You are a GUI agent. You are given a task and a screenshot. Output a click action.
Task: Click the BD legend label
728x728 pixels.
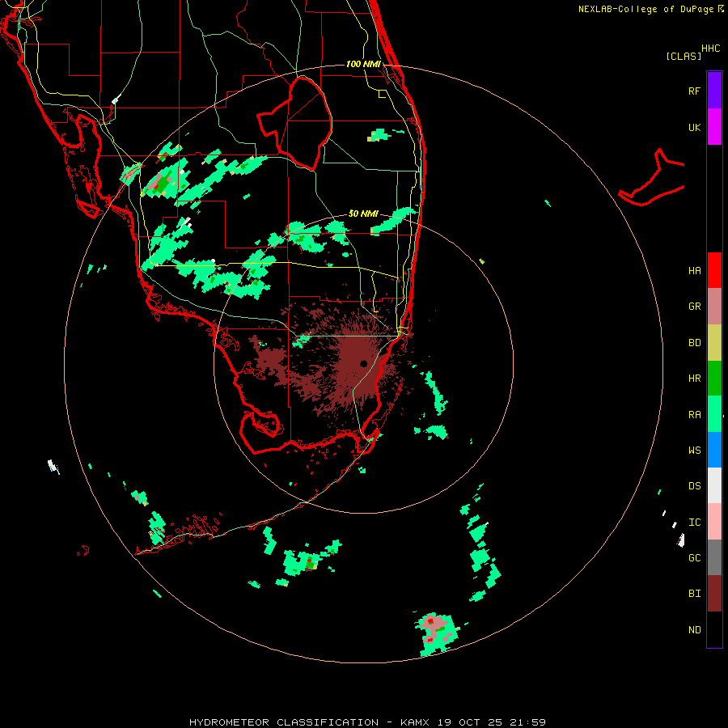point(694,343)
